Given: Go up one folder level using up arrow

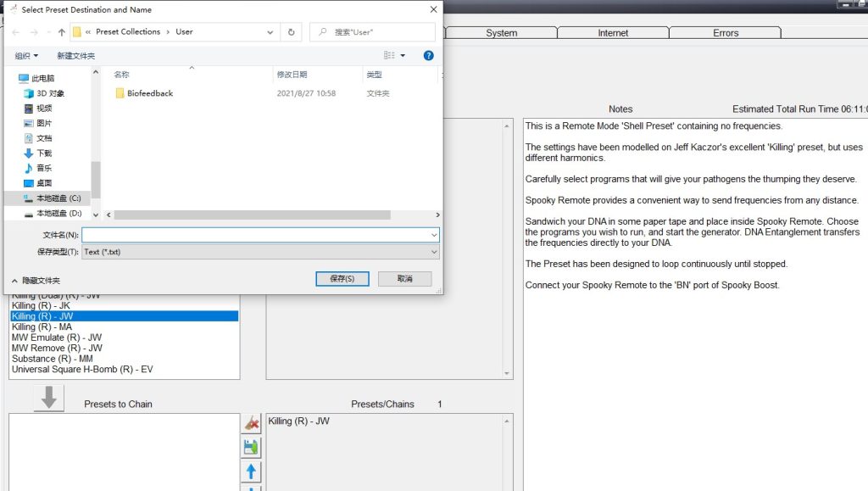Looking at the screenshot, I should tap(62, 32).
